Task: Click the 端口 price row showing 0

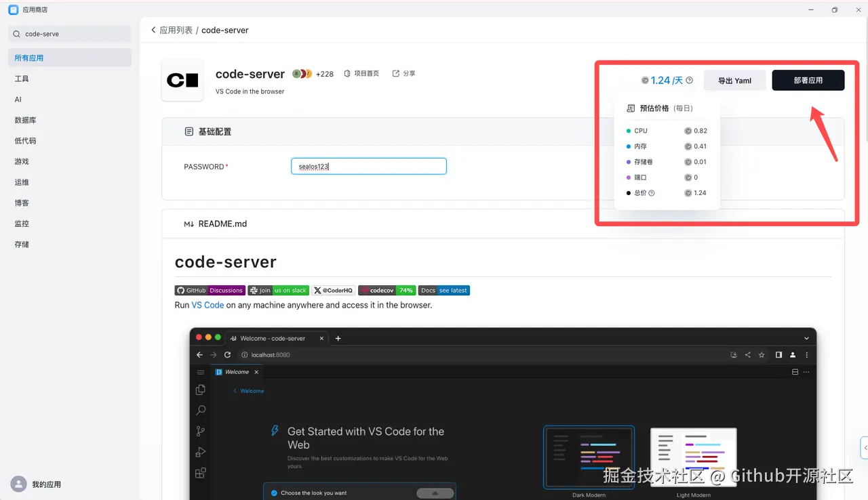Action: coord(667,178)
